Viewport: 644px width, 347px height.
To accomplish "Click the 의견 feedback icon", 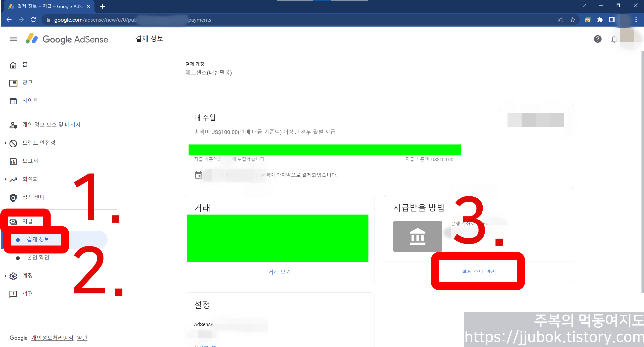I will point(13,293).
